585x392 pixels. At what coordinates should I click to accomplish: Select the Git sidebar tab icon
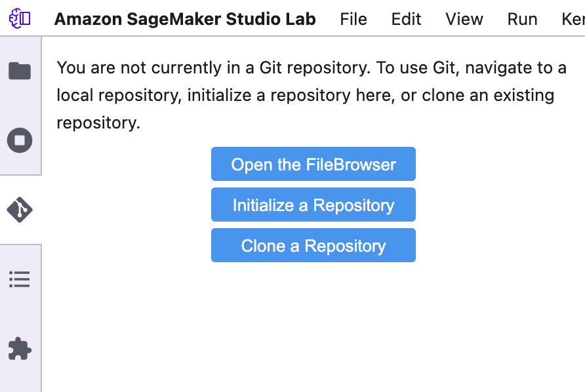(x=20, y=210)
